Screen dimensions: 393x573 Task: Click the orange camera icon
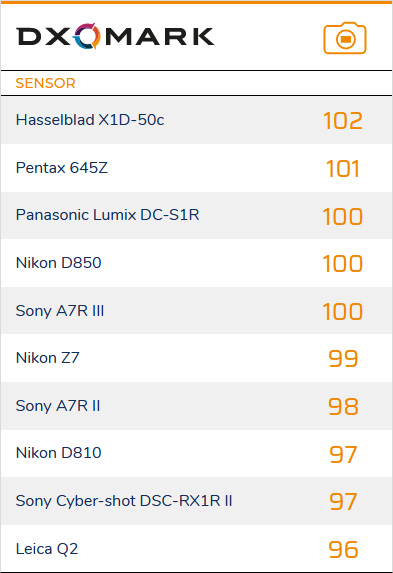point(345,38)
